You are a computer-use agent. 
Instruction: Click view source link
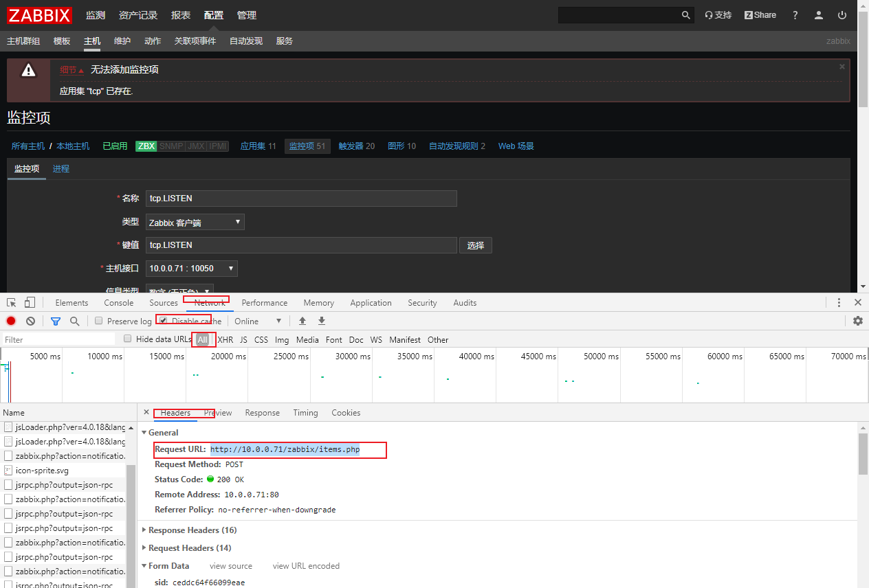231,566
